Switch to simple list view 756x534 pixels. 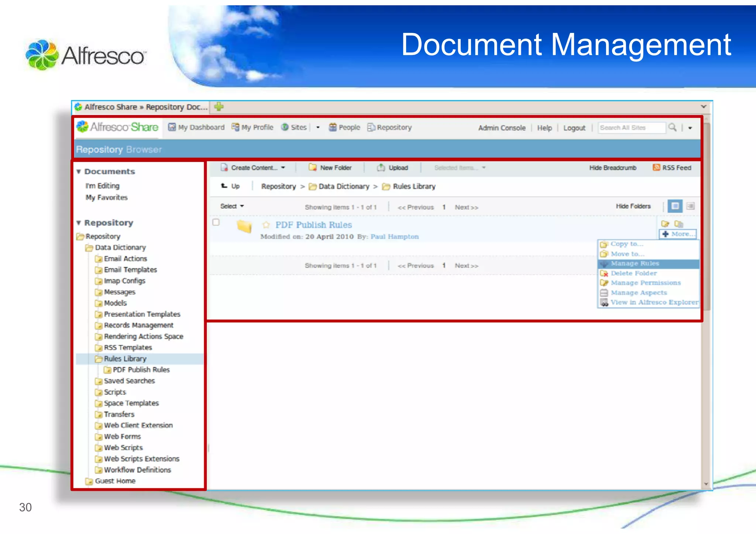pos(675,206)
